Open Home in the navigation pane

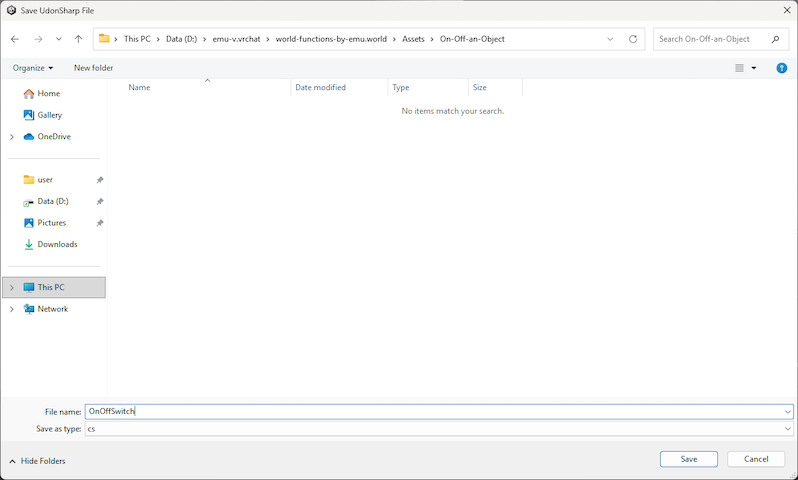(x=48, y=93)
